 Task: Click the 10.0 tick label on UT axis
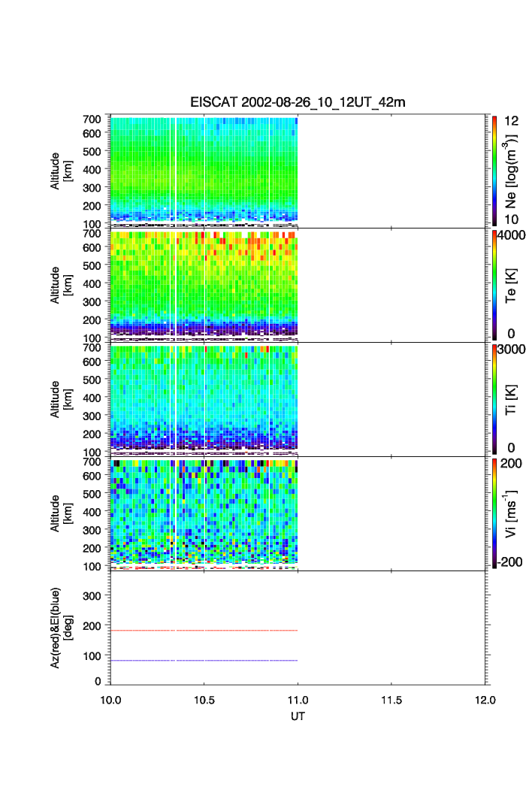coord(110,700)
